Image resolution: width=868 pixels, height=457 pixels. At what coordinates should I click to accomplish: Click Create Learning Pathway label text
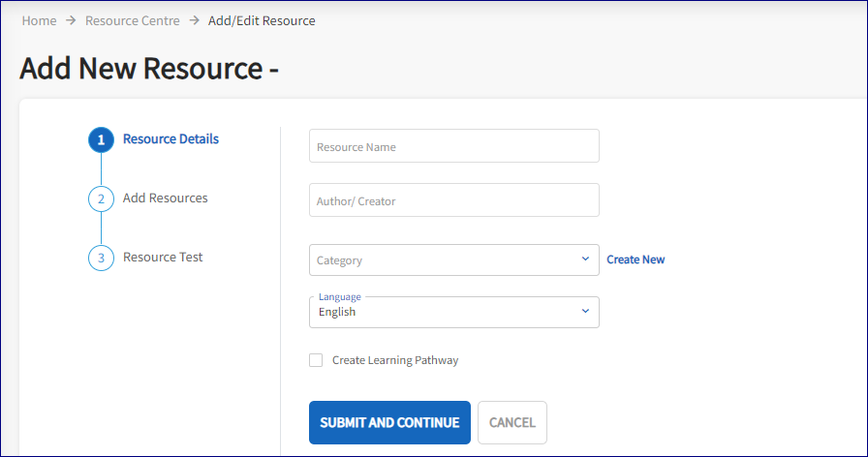click(x=395, y=360)
